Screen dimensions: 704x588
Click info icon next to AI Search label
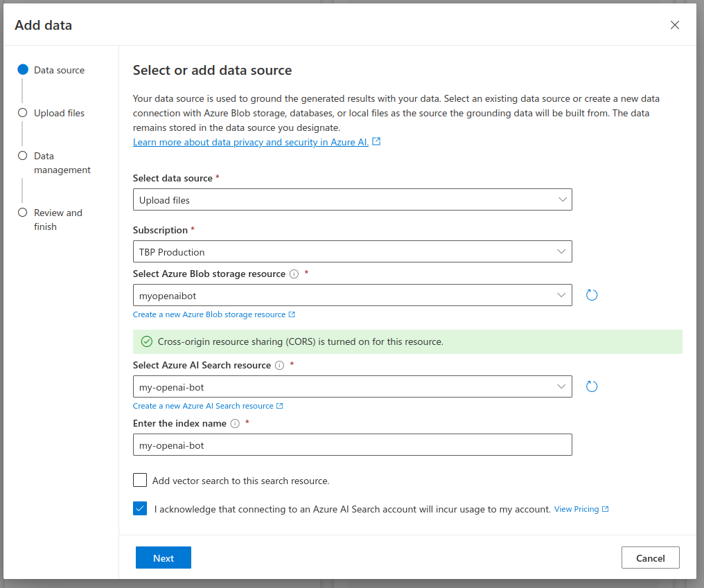(x=279, y=366)
